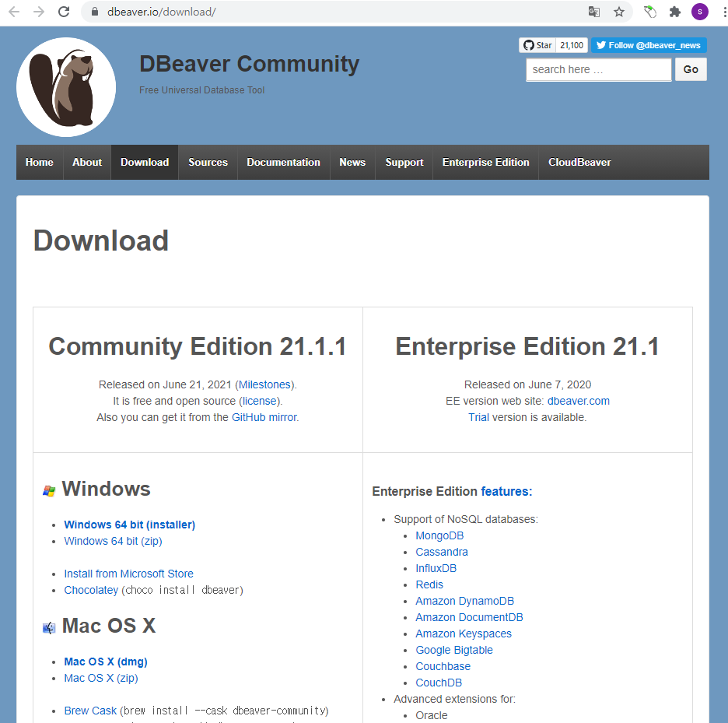
Task: Open the Brew Cask link
Action: pos(90,711)
